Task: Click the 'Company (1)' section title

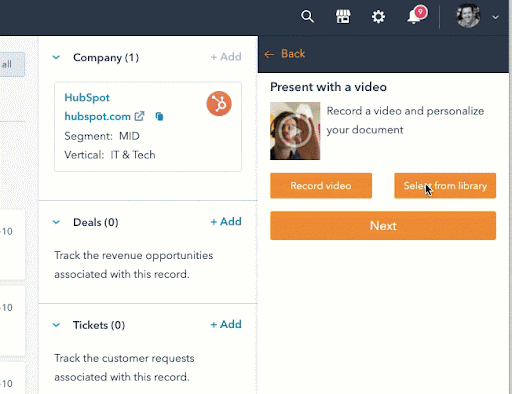Action: (x=106, y=58)
